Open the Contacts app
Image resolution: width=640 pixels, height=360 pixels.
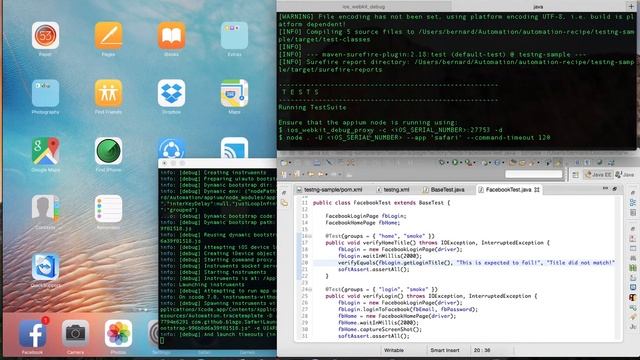(45, 209)
